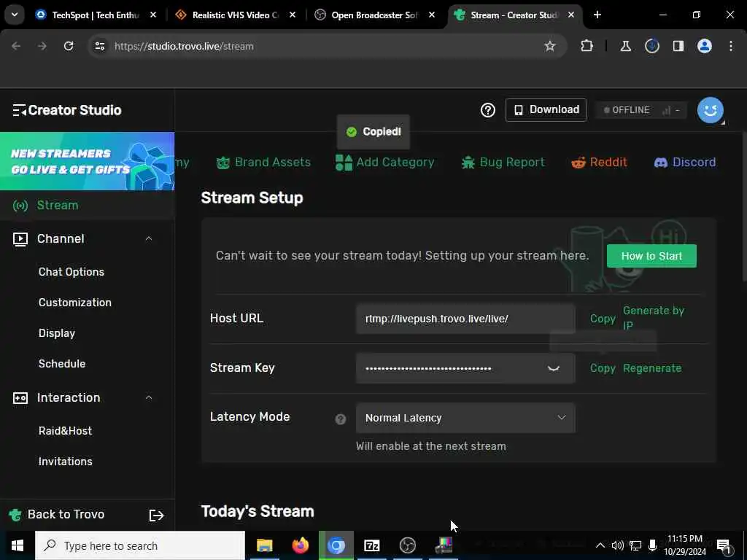Screen dimensions: 747x560
Task: Click Add Category link
Action: click(385, 163)
